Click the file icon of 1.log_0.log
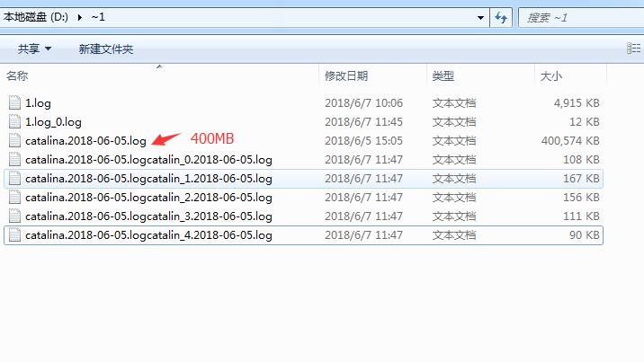Screen dimensions: 644x362 14,121
